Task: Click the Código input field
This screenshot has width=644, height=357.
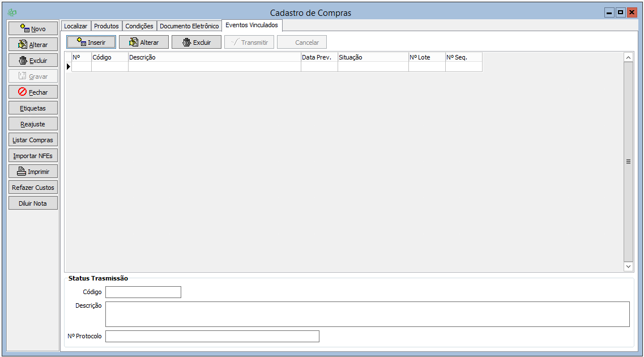Action: coord(143,292)
